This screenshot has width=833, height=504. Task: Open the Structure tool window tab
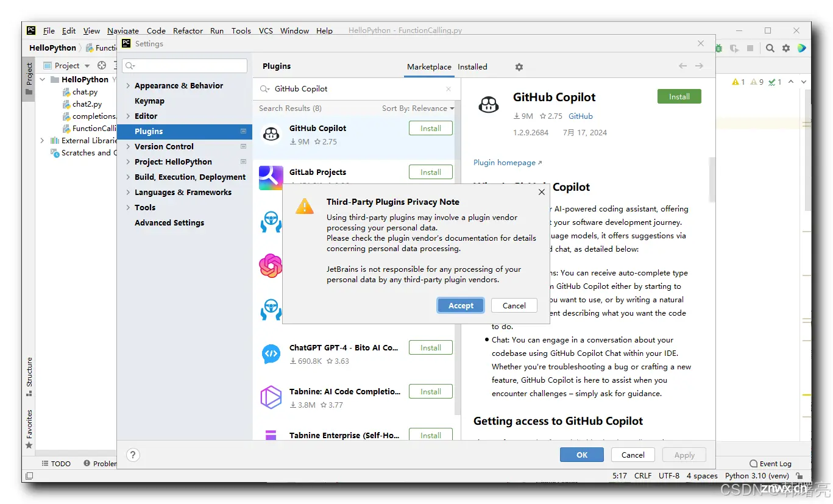click(29, 376)
